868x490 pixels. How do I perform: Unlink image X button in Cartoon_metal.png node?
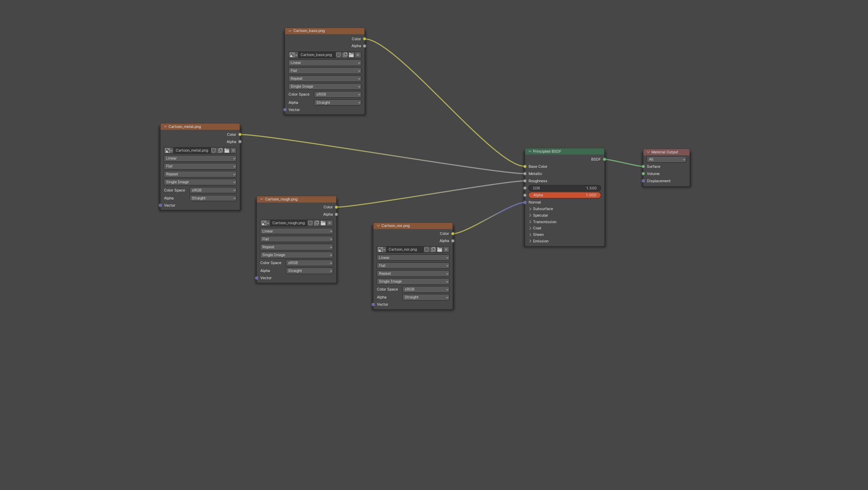233,151
